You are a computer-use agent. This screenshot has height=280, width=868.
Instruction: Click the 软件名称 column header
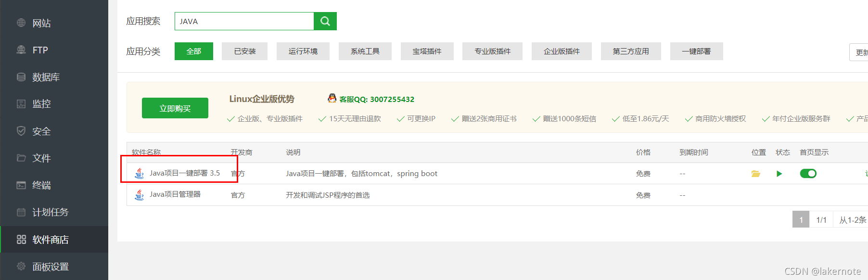pyautogui.click(x=146, y=152)
